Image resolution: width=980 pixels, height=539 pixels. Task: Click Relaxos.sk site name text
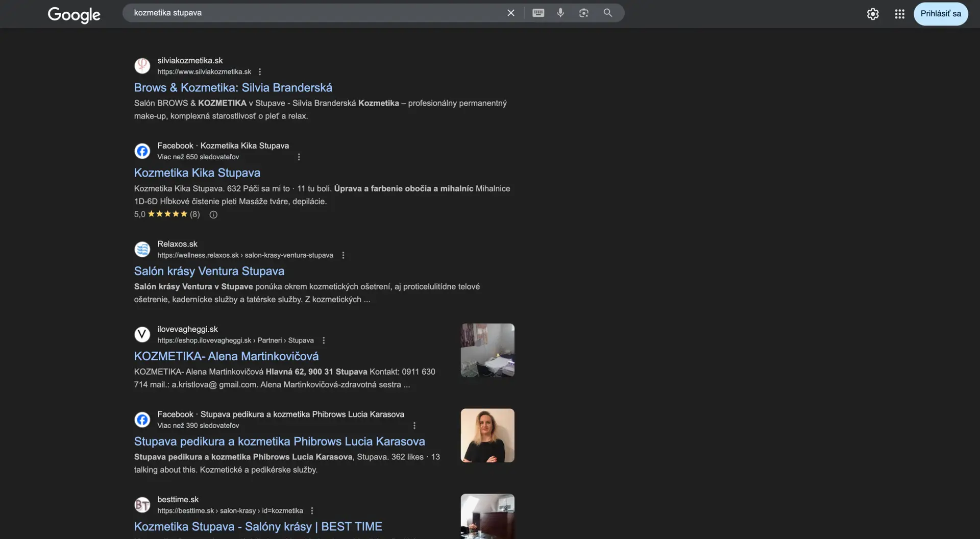[x=177, y=244]
